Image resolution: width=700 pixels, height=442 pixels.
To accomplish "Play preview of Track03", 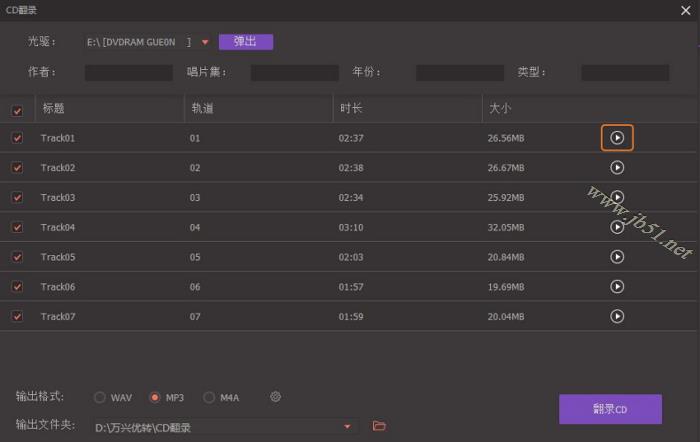I will (617, 197).
